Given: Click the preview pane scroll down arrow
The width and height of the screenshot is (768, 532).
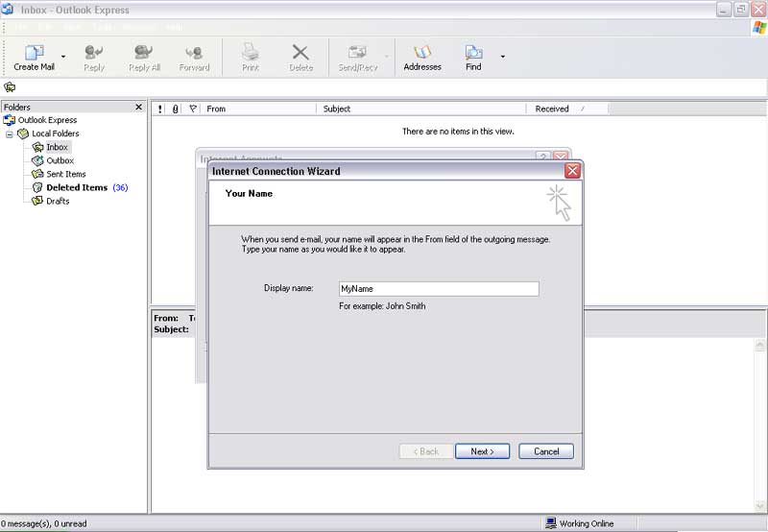Looking at the screenshot, I should coord(760,505).
